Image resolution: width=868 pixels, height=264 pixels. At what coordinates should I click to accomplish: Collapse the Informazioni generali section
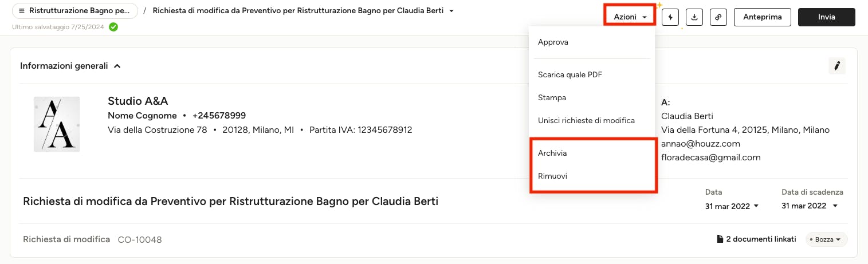117,66
